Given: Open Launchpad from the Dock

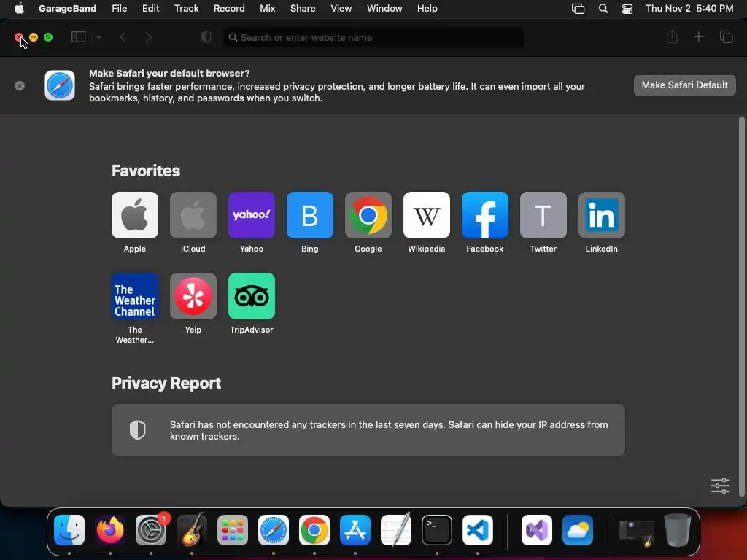Looking at the screenshot, I should [233, 530].
